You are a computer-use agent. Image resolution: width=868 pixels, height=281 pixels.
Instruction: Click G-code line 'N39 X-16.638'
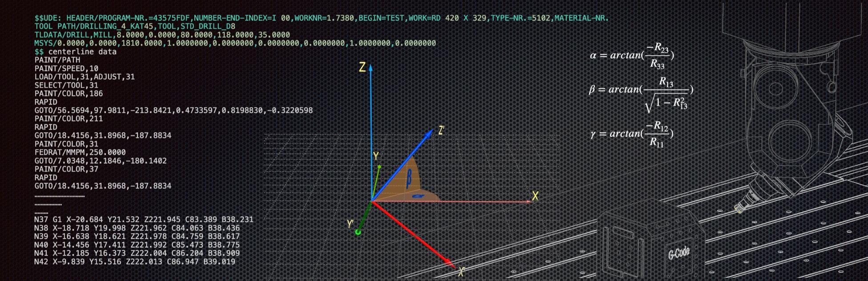[x=137, y=237]
